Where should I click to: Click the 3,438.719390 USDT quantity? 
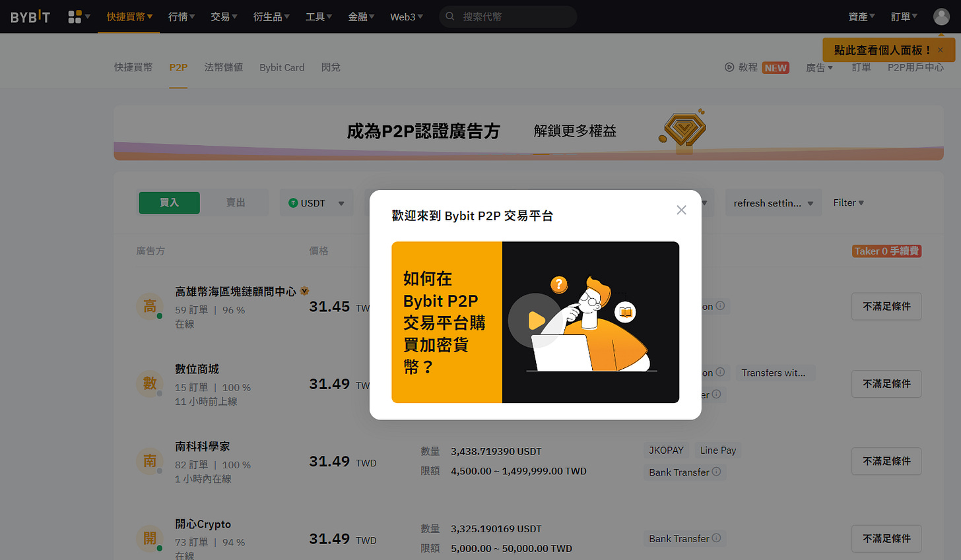pos(496,452)
